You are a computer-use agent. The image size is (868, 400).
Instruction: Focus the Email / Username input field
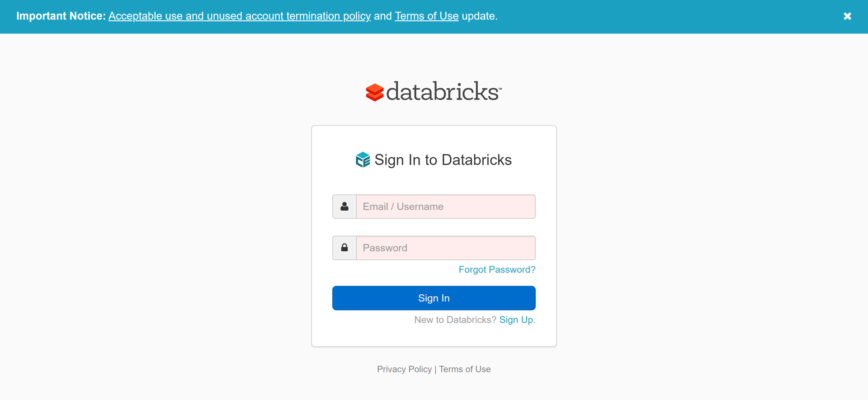pos(445,206)
